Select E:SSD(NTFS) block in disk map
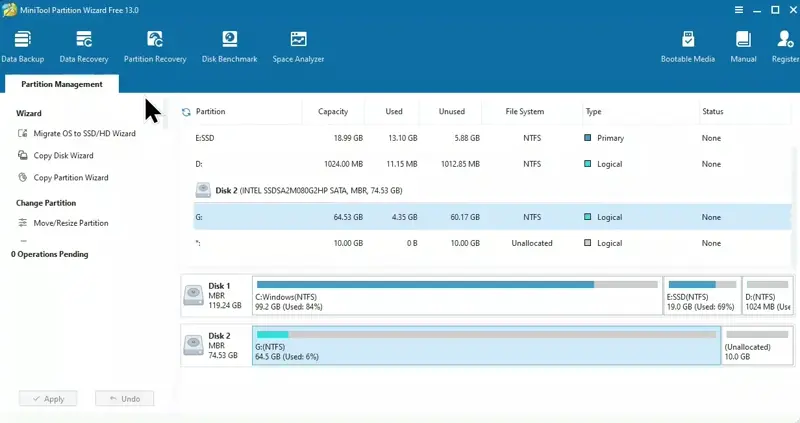Screen dimensions: 800x423 [702, 295]
